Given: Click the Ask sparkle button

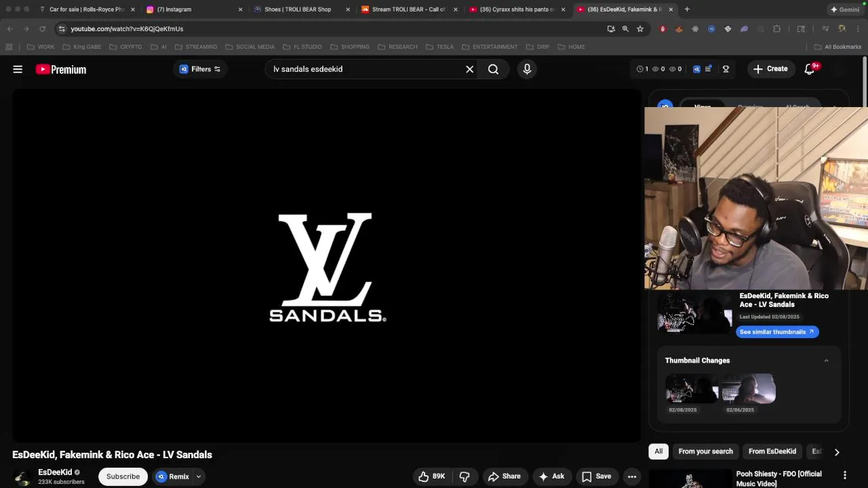Looking at the screenshot, I should pos(551,476).
